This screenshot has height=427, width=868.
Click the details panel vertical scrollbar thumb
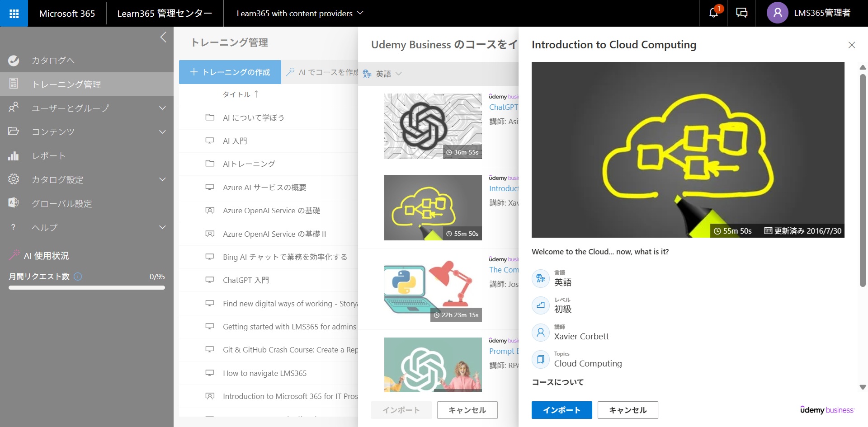(863, 180)
